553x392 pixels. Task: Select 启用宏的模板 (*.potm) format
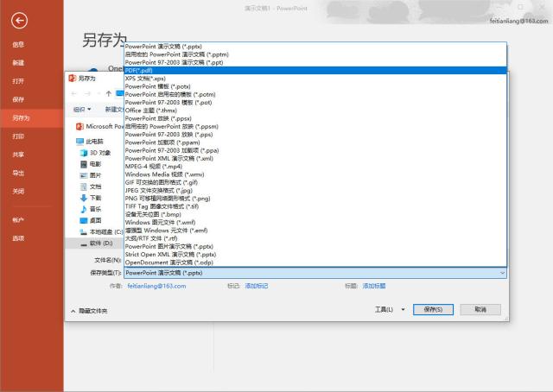[315, 94]
